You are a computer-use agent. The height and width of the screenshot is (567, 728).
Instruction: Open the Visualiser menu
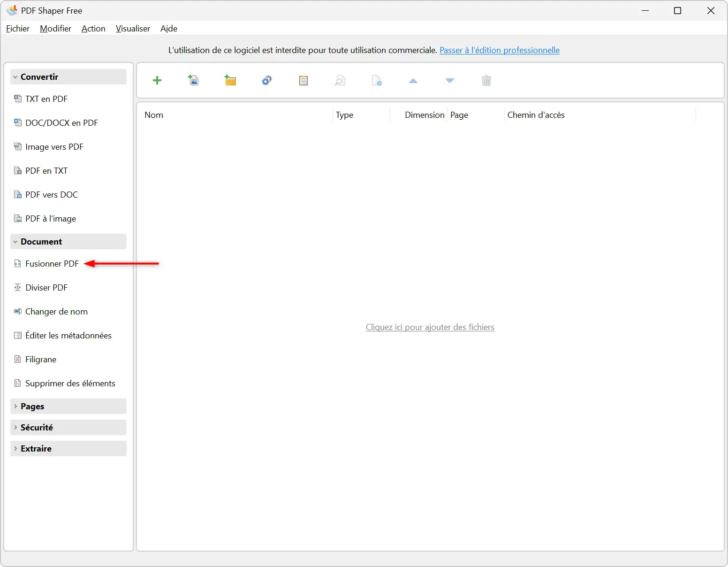pyautogui.click(x=133, y=29)
